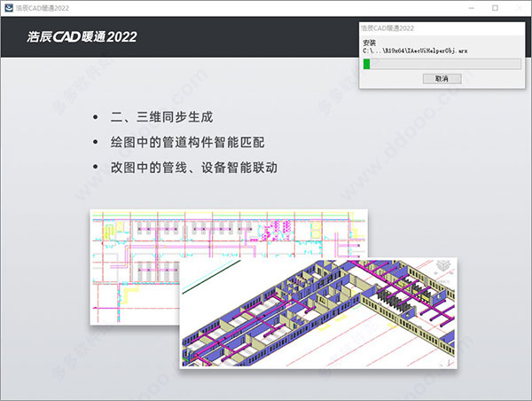Click the 浩辰CAD app icon in the title bar
Image resolution: width=532 pixels, height=401 pixels.
tap(8, 8)
